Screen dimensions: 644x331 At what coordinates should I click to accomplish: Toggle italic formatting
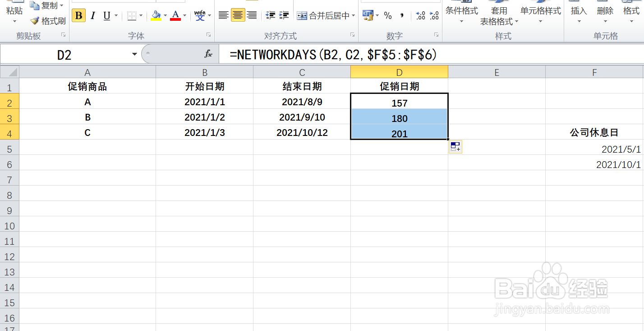(x=93, y=16)
